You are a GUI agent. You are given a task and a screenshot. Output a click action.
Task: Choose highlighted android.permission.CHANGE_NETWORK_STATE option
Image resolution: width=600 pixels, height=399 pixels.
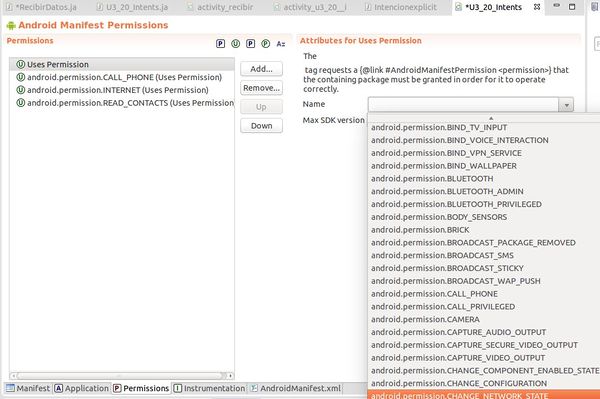click(484, 395)
